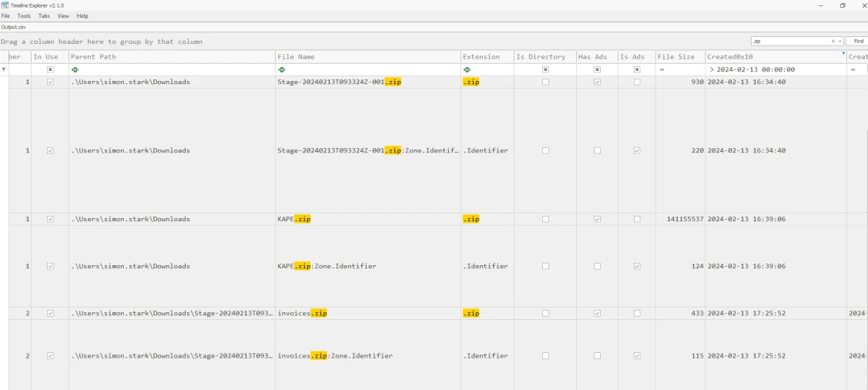
Task: Open the Extension filter condition icon
Action: click(x=468, y=70)
